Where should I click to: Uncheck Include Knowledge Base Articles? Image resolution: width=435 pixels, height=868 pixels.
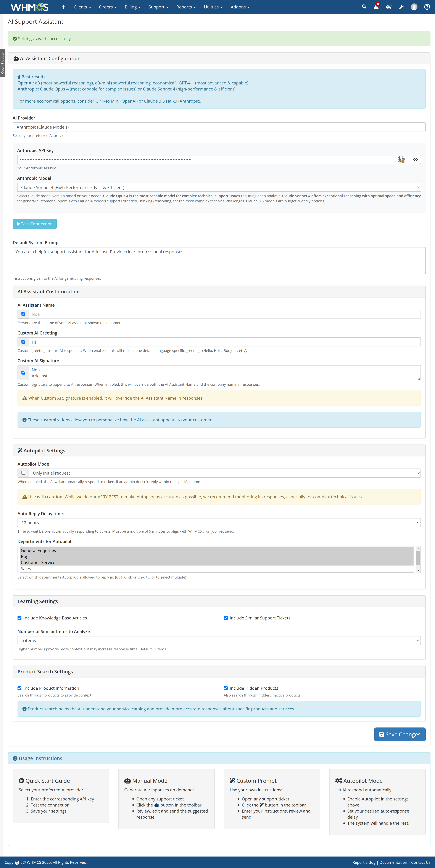click(x=19, y=618)
